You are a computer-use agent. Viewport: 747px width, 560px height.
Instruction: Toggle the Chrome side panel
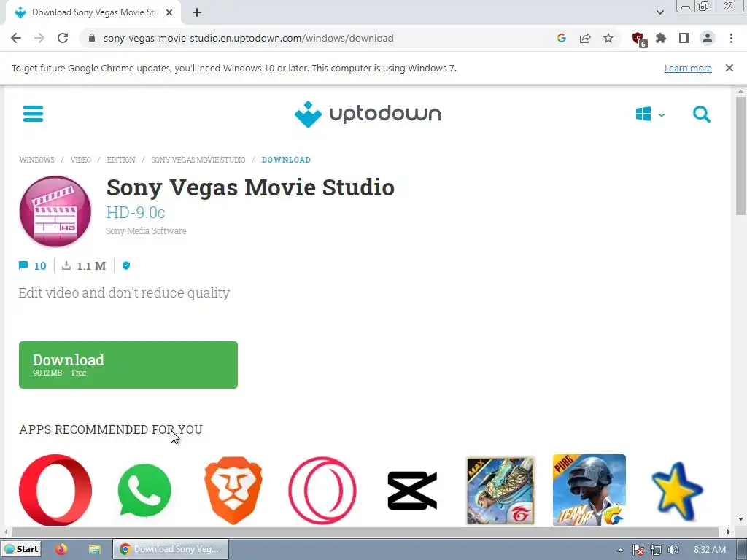684,38
